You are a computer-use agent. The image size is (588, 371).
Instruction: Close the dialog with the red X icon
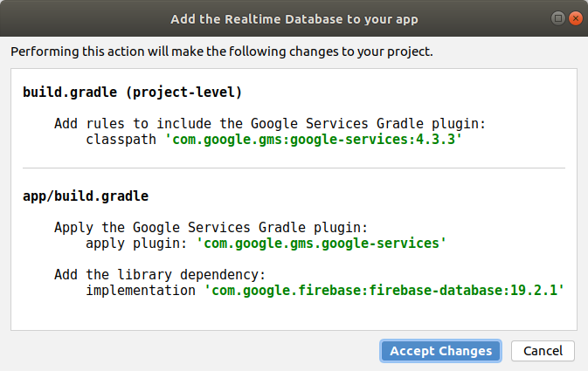click(574, 17)
